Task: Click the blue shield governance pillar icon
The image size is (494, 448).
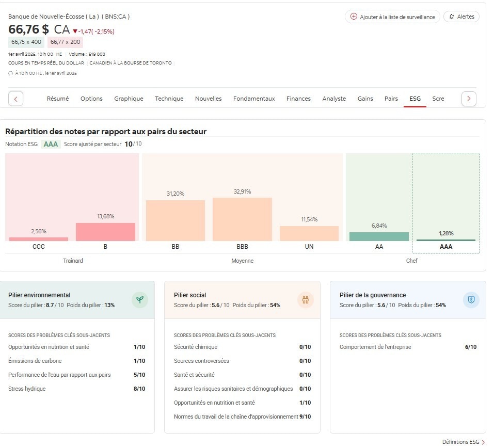Action: [471, 299]
